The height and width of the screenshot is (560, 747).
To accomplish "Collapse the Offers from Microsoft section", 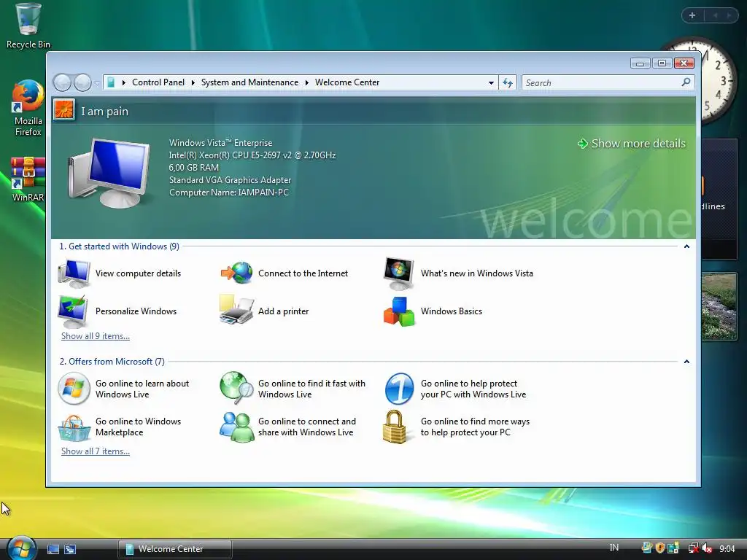I will click(x=686, y=362).
